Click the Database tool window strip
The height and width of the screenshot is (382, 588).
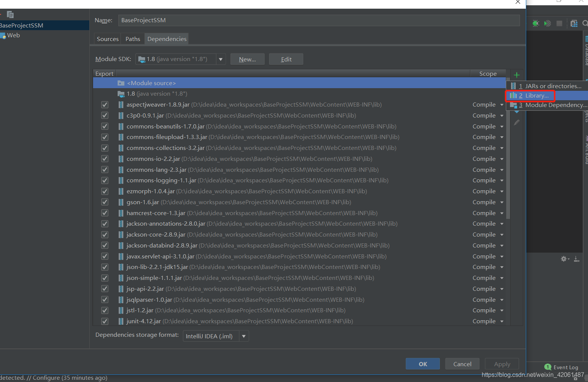tap(586, 51)
